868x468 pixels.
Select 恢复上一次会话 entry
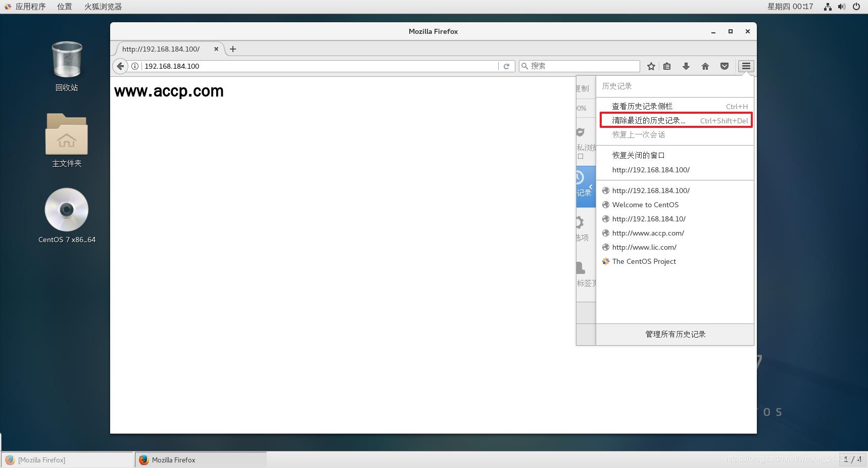tap(675, 134)
